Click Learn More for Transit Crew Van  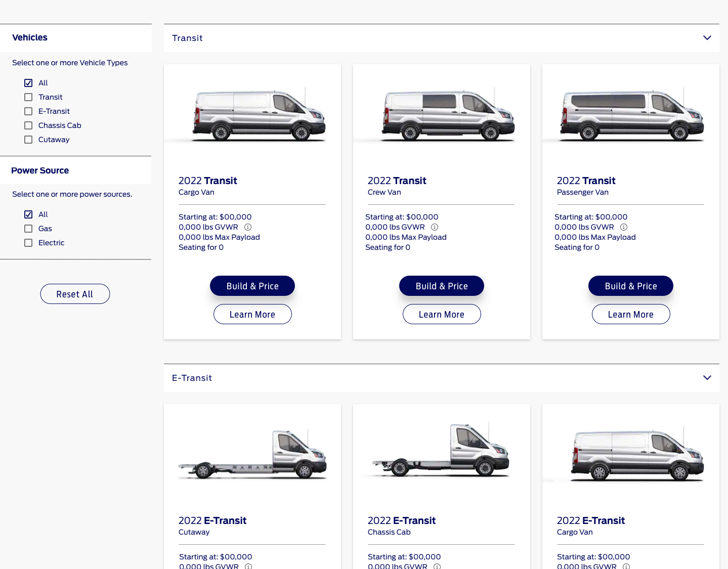[442, 314]
